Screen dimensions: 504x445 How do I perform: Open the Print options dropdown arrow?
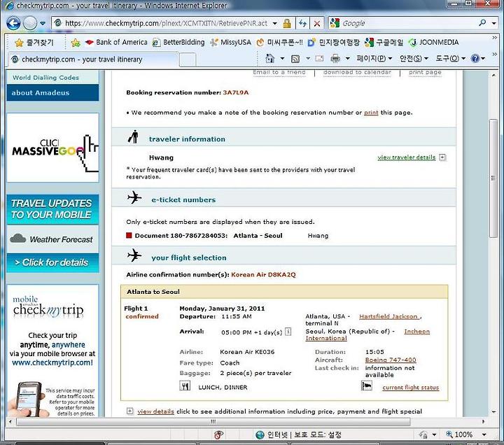tap(347, 59)
